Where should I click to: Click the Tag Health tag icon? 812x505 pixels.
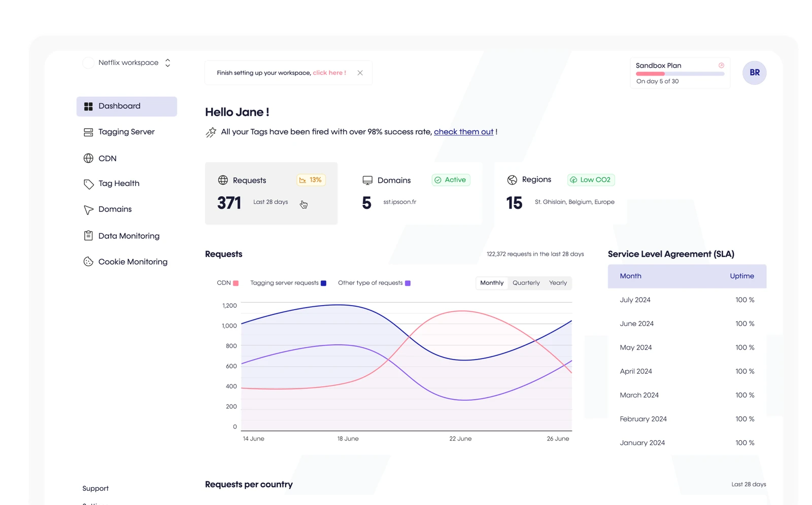point(88,184)
